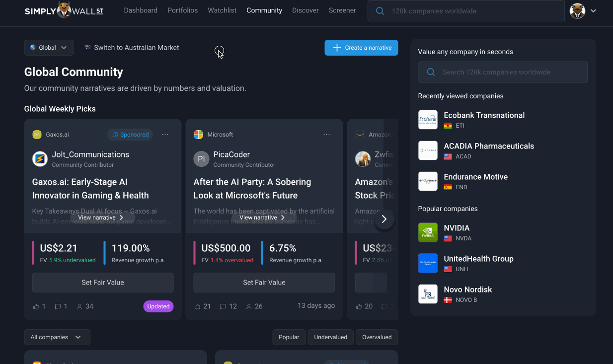Open the user avatar profile menu
Screen dimensions: 613x364
pos(577,11)
